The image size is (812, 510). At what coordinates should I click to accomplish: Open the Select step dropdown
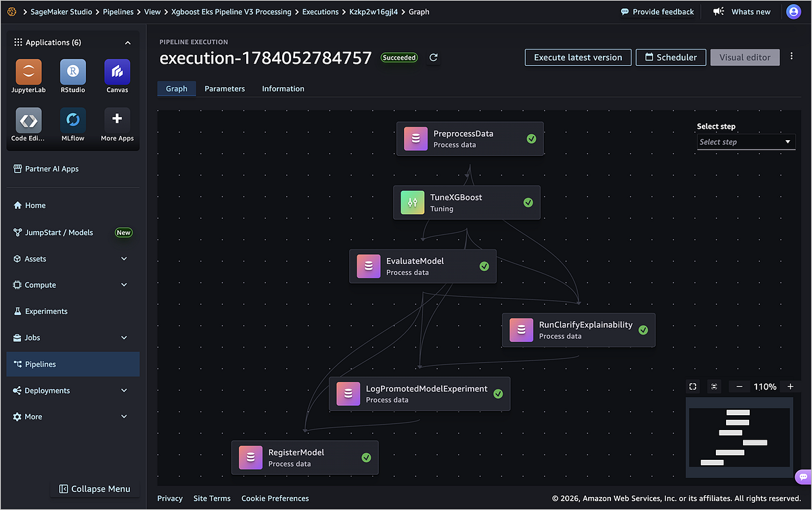(746, 142)
